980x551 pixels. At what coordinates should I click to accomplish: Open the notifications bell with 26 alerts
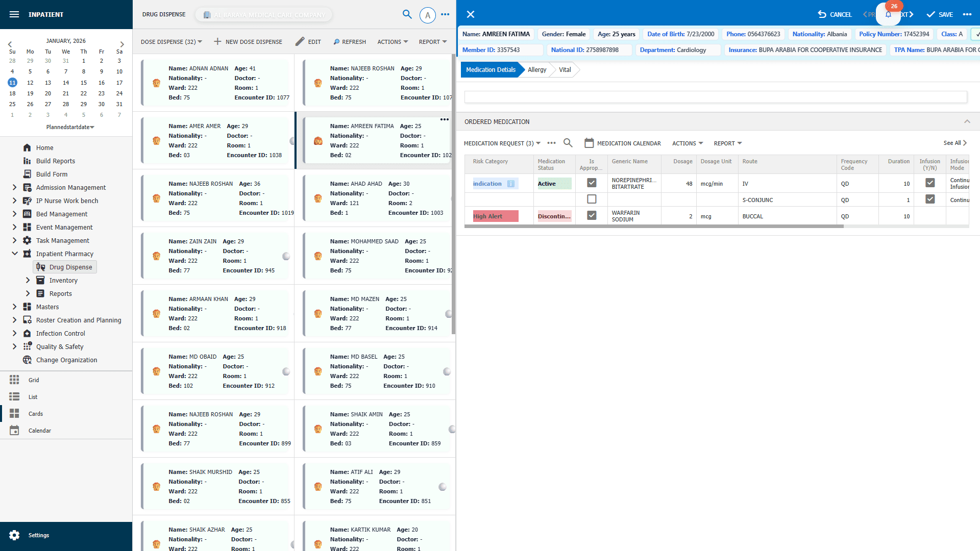888,14
